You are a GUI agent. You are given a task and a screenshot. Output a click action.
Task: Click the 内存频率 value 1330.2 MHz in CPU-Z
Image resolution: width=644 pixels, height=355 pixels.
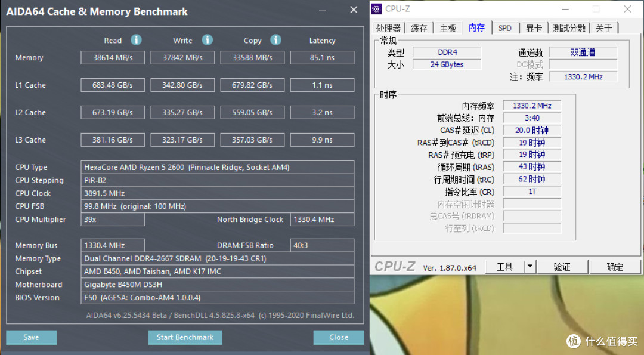click(x=532, y=106)
